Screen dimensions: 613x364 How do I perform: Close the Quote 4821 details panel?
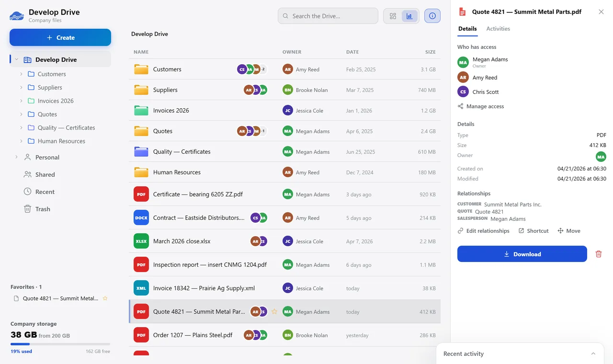pos(601,12)
